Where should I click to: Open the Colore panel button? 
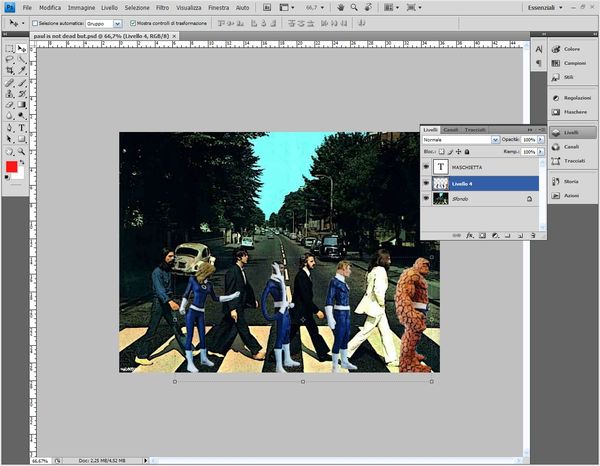(572, 49)
